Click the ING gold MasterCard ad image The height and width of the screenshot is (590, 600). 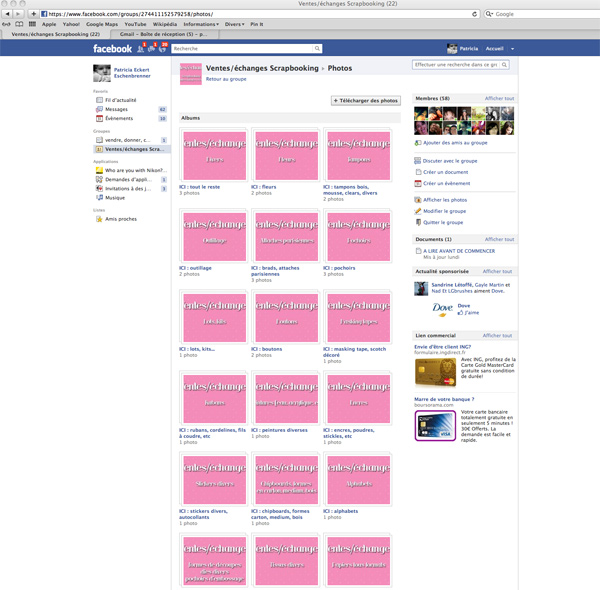coord(435,372)
